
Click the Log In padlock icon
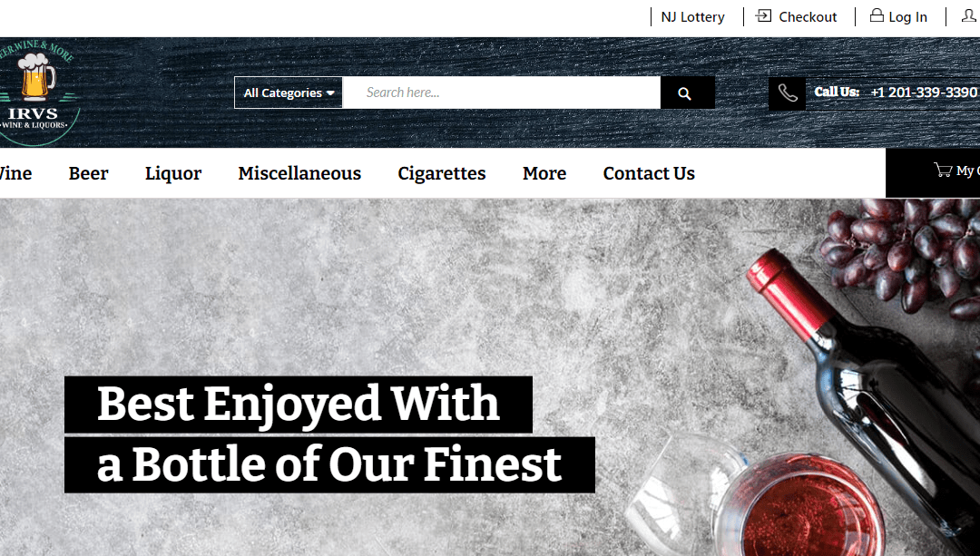click(877, 15)
